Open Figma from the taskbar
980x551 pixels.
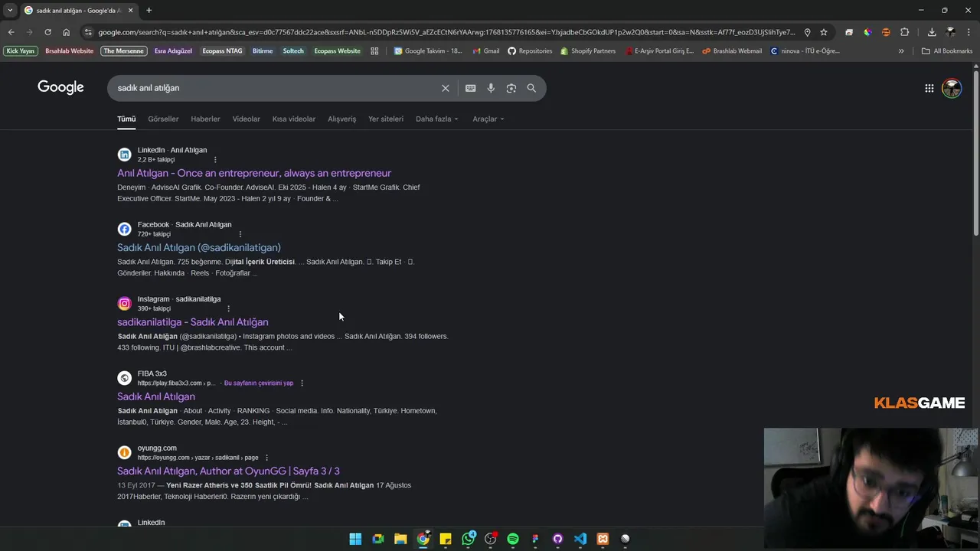click(535, 539)
